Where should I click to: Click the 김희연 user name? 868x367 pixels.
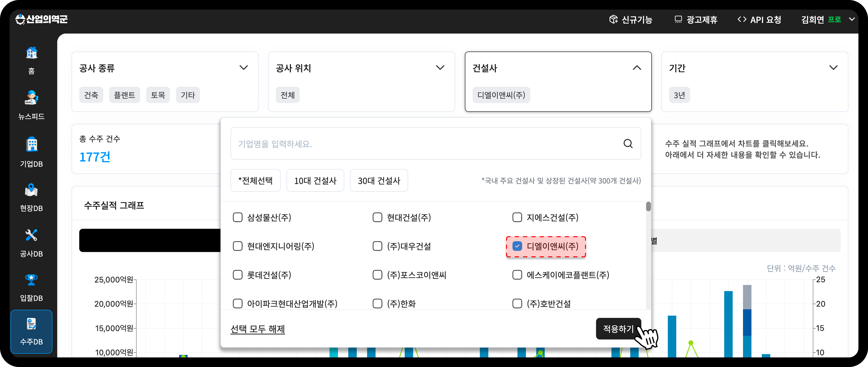(812, 20)
